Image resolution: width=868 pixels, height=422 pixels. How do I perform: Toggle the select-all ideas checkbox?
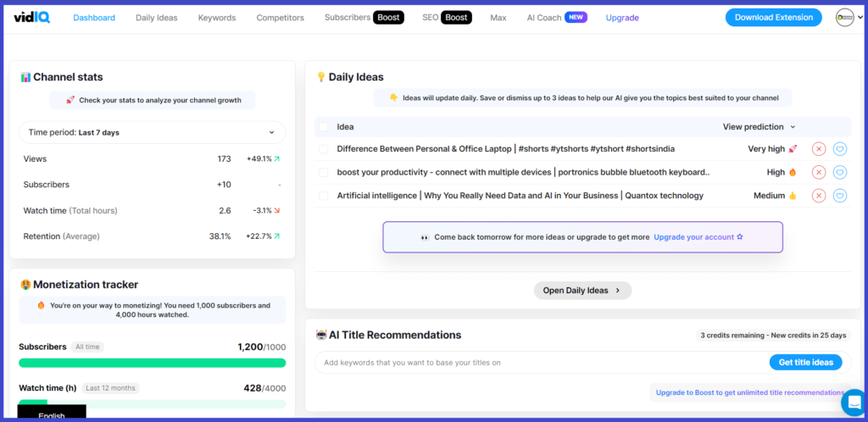tap(324, 126)
